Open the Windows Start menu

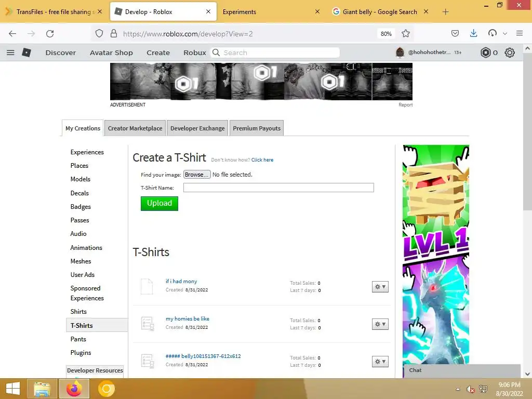tap(13, 389)
